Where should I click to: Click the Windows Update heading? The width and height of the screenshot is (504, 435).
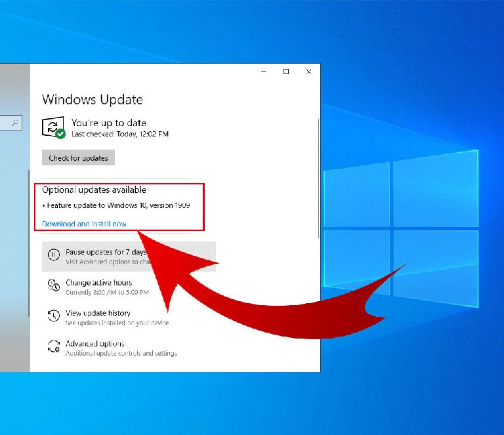[x=93, y=100]
